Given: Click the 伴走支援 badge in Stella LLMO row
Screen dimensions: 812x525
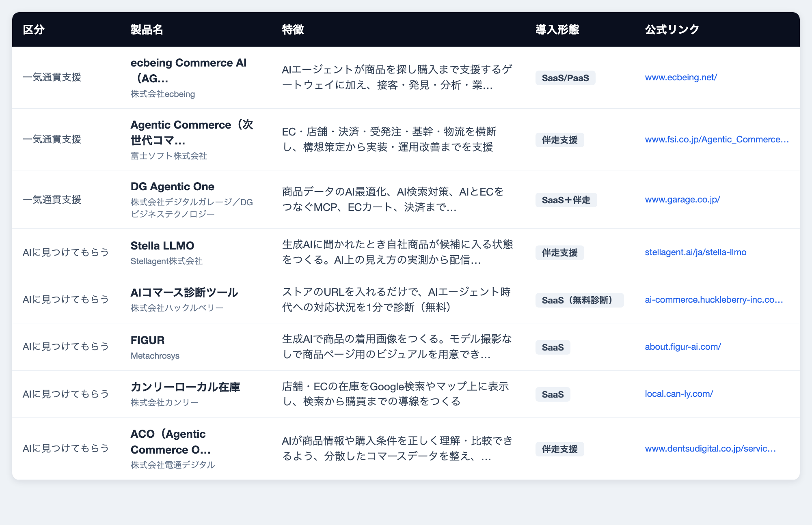Looking at the screenshot, I should coord(559,253).
